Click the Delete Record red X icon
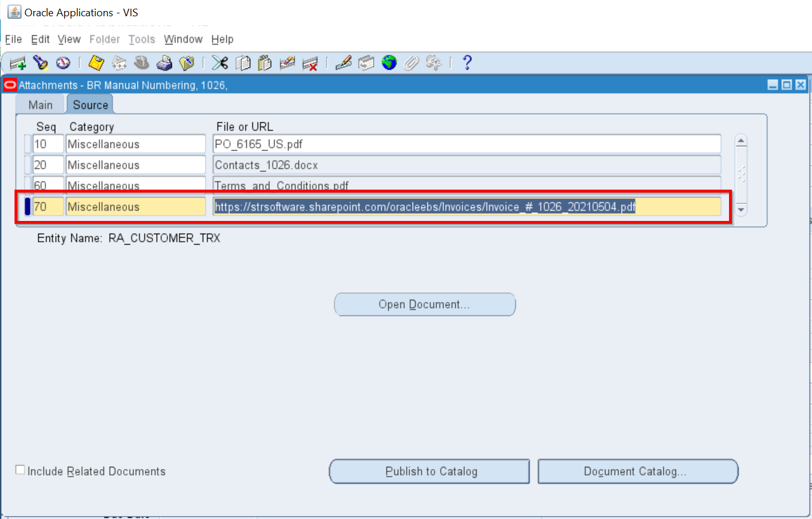The image size is (812, 519). click(x=310, y=63)
